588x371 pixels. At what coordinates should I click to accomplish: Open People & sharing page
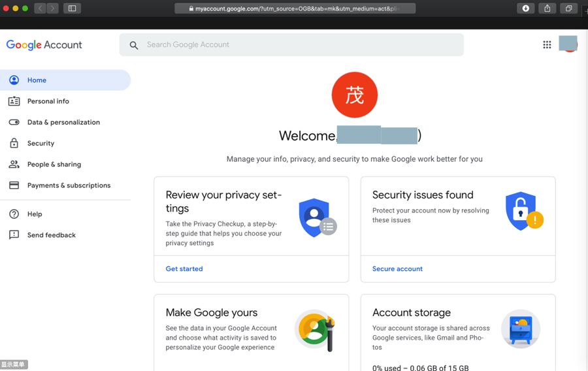(x=54, y=164)
